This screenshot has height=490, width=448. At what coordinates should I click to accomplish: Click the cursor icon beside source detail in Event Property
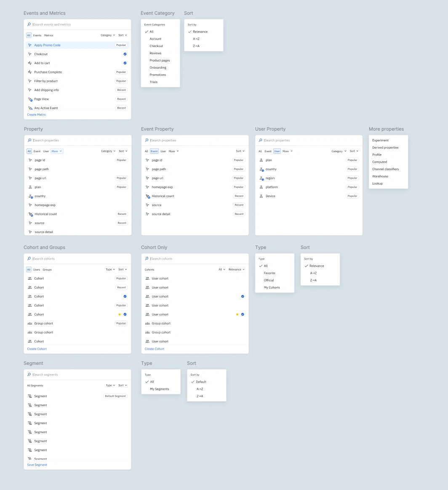[147, 214]
